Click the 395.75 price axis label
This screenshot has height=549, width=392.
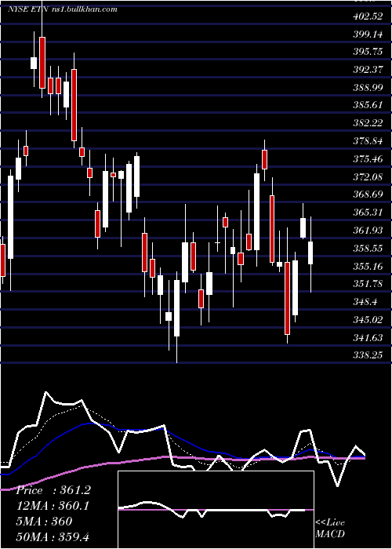point(368,52)
